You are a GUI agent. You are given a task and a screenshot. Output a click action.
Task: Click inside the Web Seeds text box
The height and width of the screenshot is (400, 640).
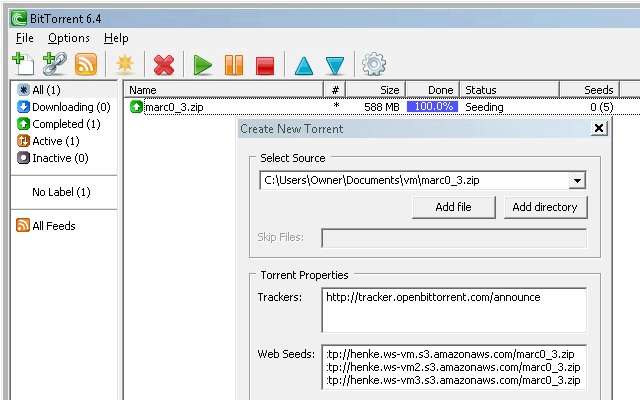(454, 367)
